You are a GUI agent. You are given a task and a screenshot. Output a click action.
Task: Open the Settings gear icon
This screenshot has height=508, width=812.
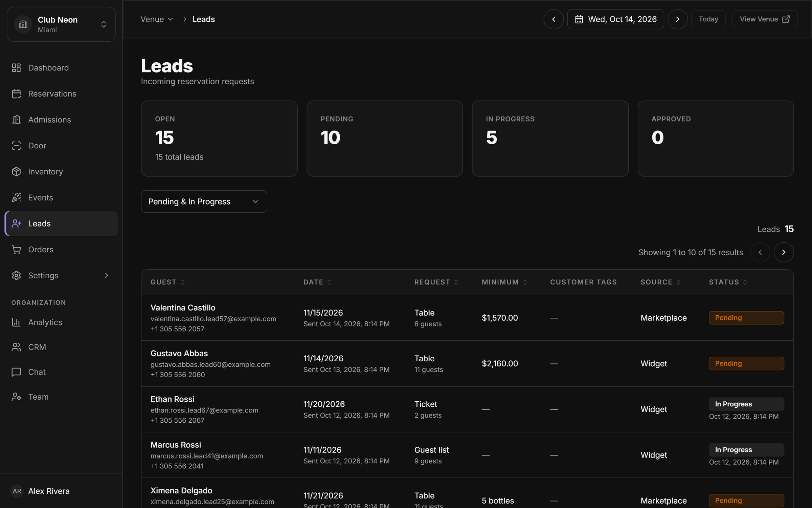click(16, 275)
